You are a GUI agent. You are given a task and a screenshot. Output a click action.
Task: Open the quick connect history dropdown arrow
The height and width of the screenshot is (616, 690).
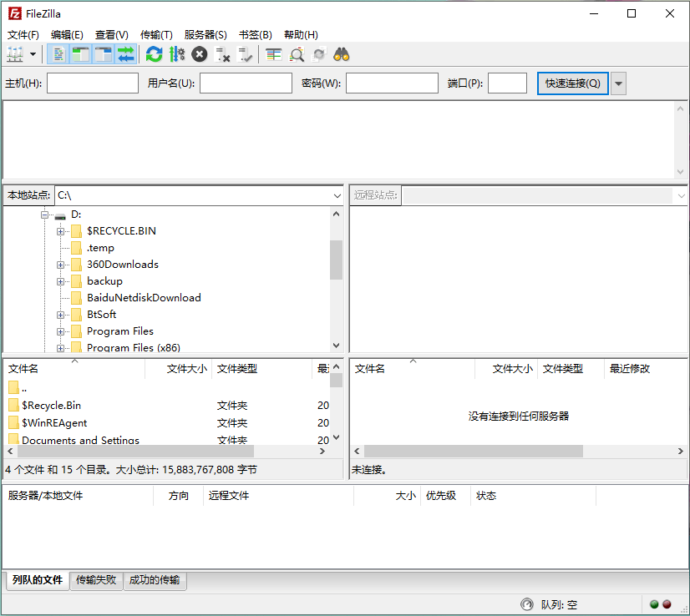click(x=618, y=83)
